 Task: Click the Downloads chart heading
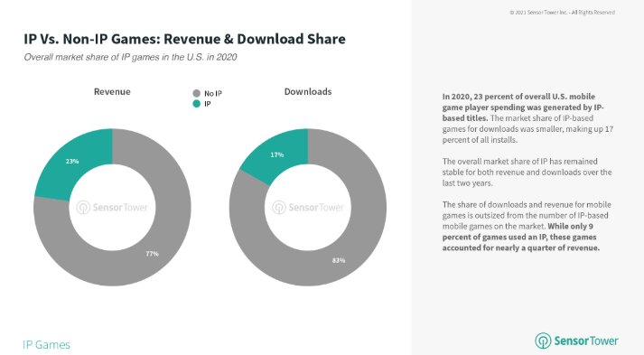click(x=308, y=91)
